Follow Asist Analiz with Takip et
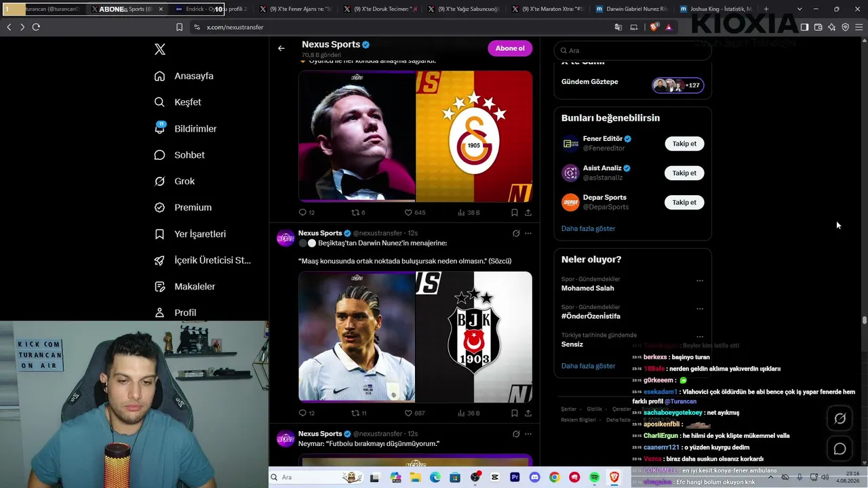 coord(684,173)
